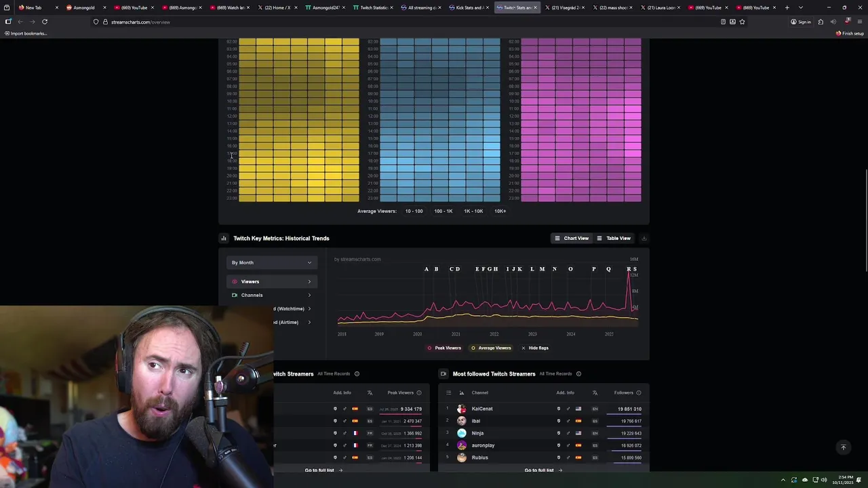Click the rank list icon in Most followed header
This screenshot has height=488, width=868.
(448, 393)
